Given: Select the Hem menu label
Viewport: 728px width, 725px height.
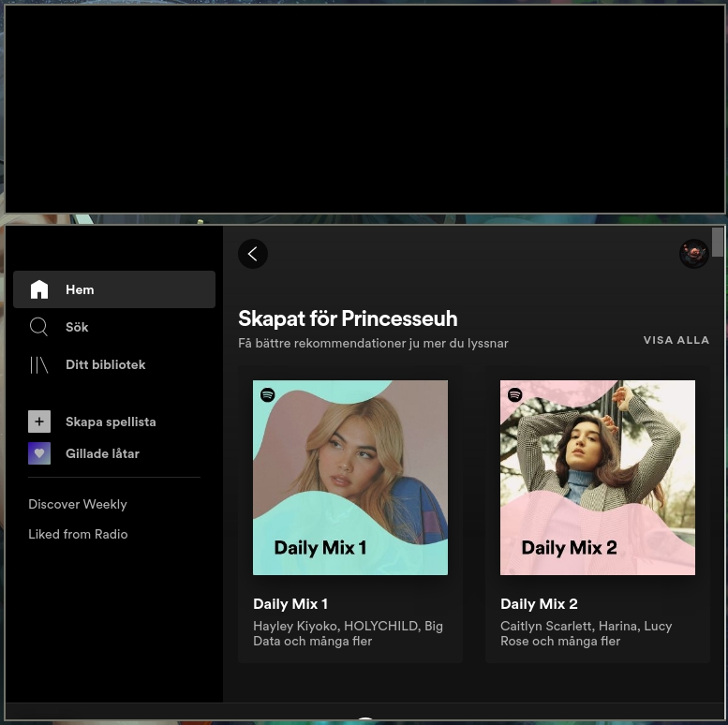Looking at the screenshot, I should pyautogui.click(x=80, y=289).
